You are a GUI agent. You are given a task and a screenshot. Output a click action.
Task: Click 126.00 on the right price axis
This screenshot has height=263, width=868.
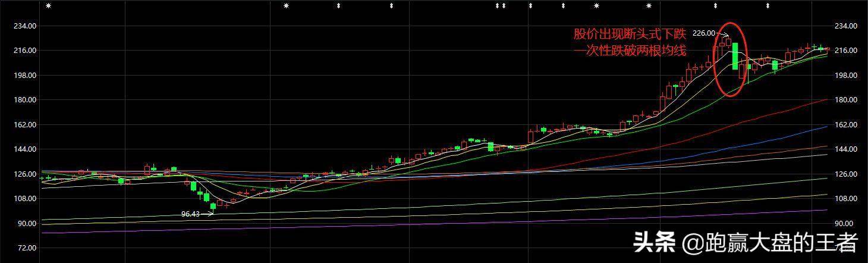(846, 174)
